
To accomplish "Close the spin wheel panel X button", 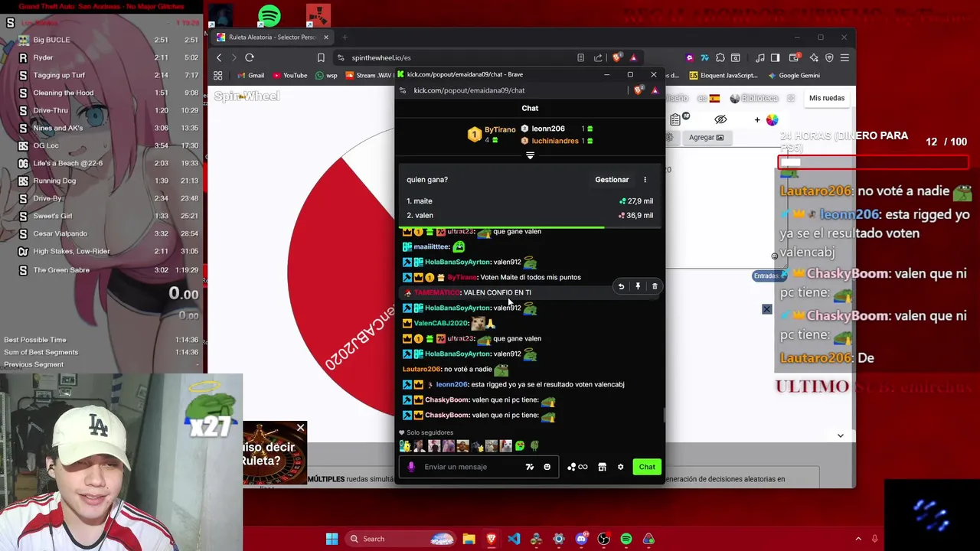I will click(766, 309).
